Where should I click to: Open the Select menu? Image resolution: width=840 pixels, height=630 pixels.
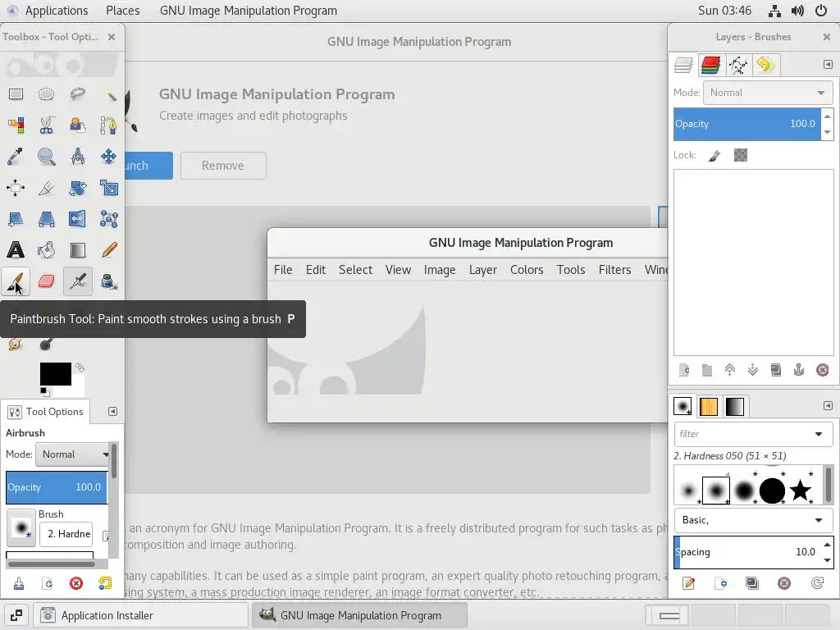pos(355,269)
